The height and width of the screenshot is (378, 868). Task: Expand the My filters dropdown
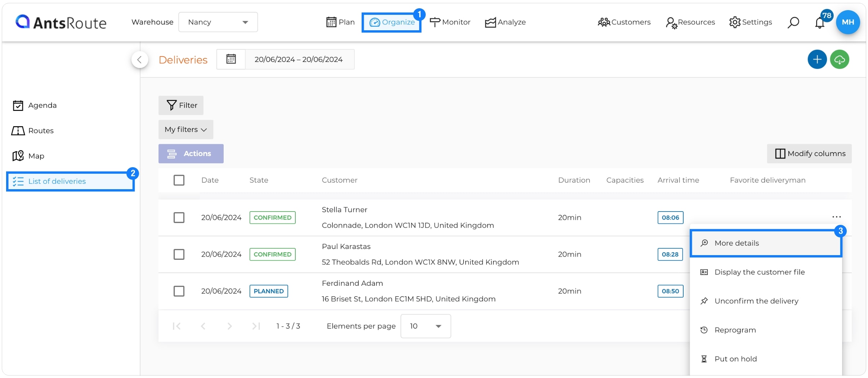(x=186, y=129)
